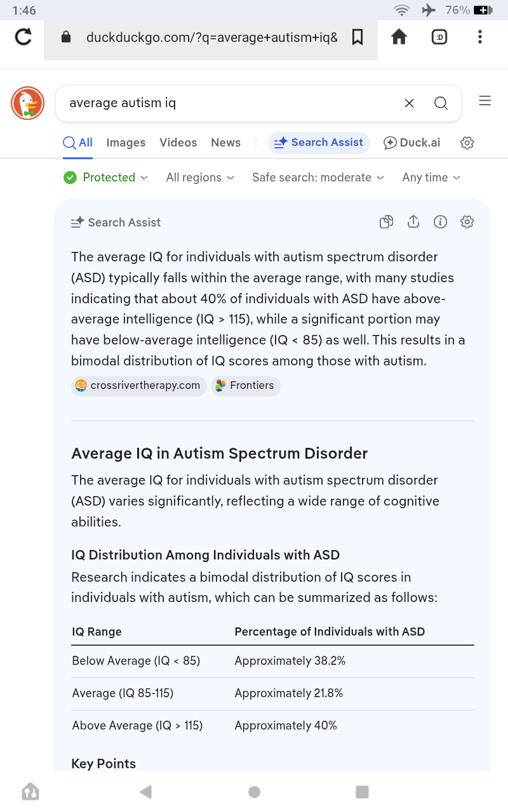The width and height of the screenshot is (508, 812).
Task: Open Search Assist settings gear in card
Action: 467,222
